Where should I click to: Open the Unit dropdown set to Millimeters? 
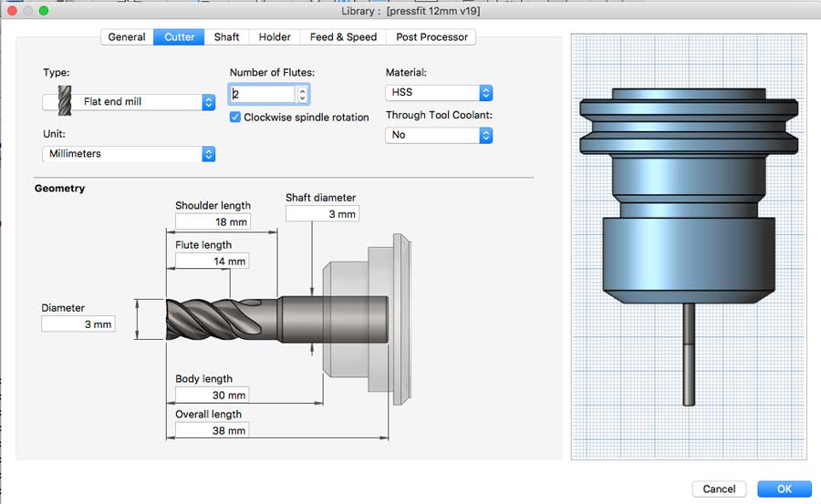pyautogui.click(x=129, y=154)
